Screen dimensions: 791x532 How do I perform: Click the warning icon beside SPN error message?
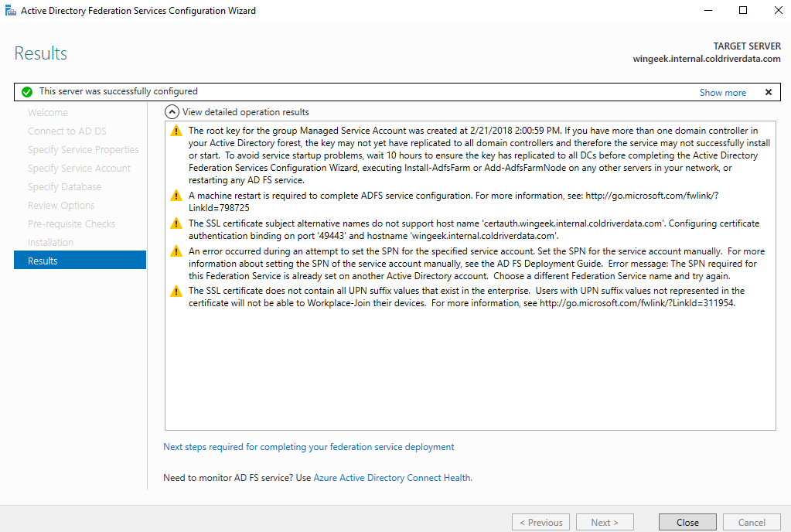click(176, 251)
